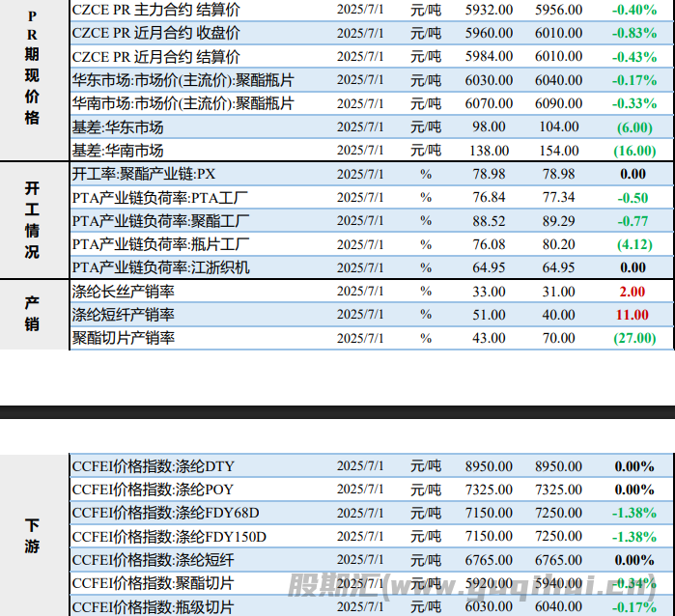Select the 77.34 value in PTA工厂 row
675x616 pixels.
[558, 197]
